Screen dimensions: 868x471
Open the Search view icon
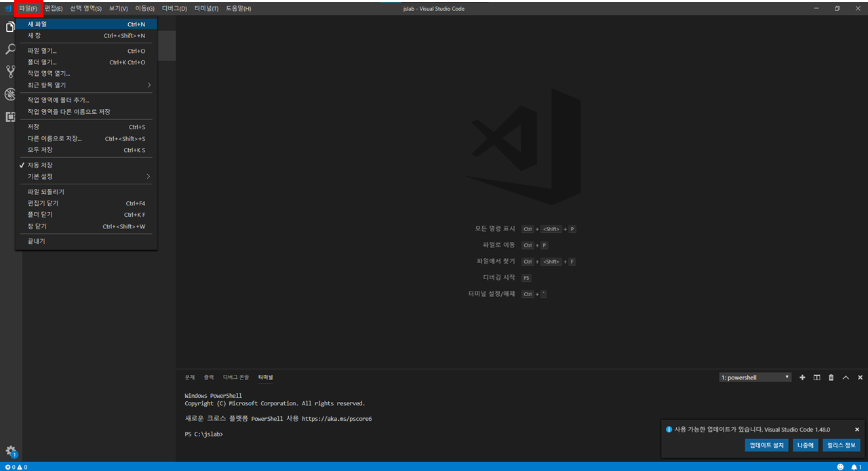click(10, 49)
